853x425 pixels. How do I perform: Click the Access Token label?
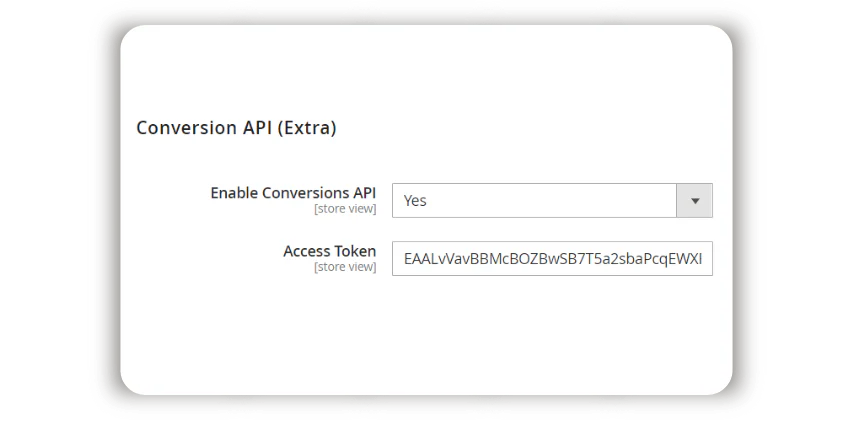click(x=329, y=251)
